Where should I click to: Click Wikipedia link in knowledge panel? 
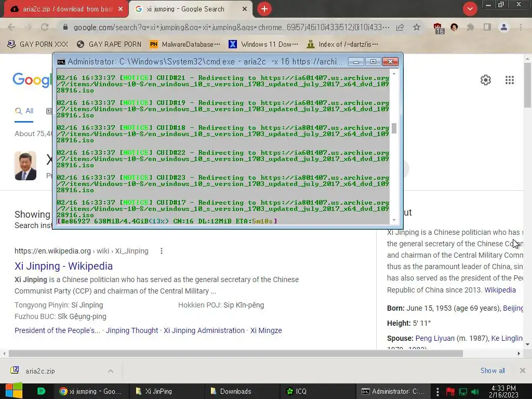[500, 290]
